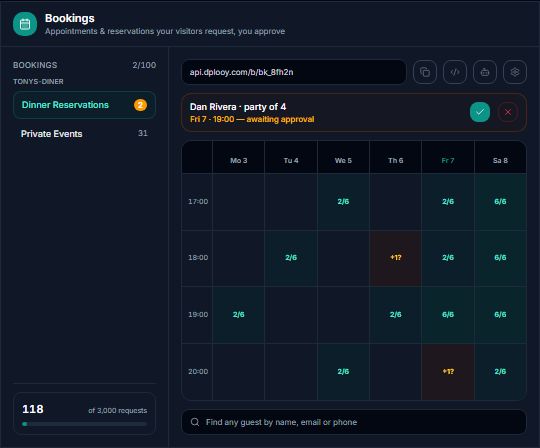
Task: Click the search magnifier icon
Action: point(195,422)
